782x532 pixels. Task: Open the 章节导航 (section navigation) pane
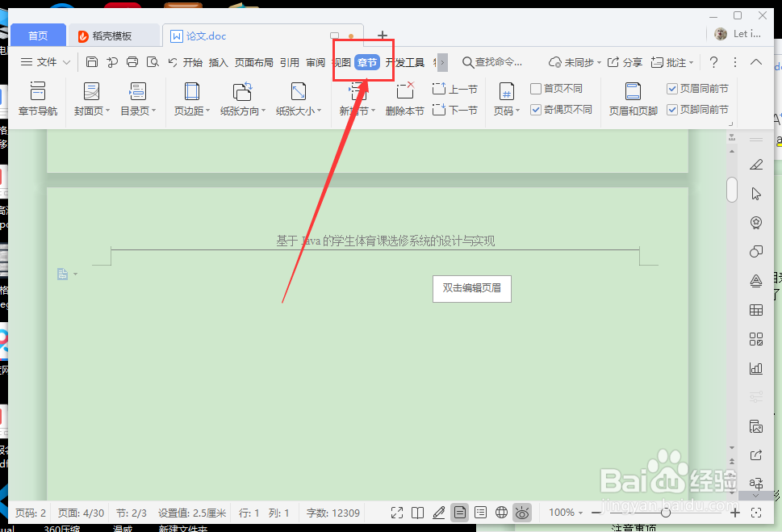tap(38, 98)
